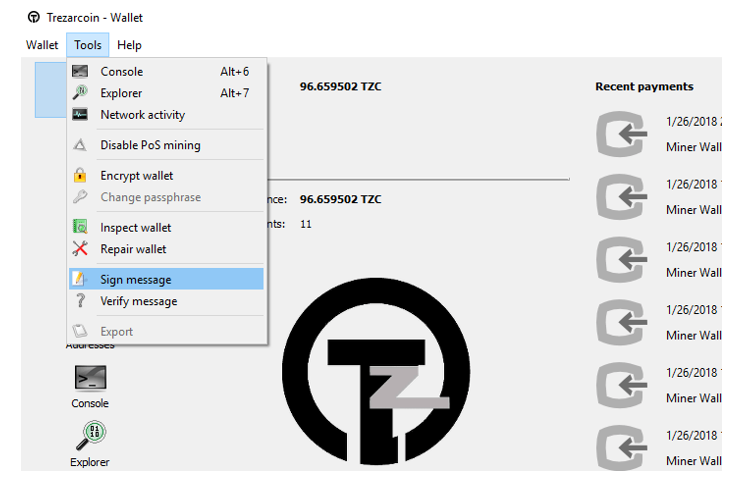This screenshot has height=480, width=747.
Task: Close the open Tools menu
Action: [x=88, y=45]
